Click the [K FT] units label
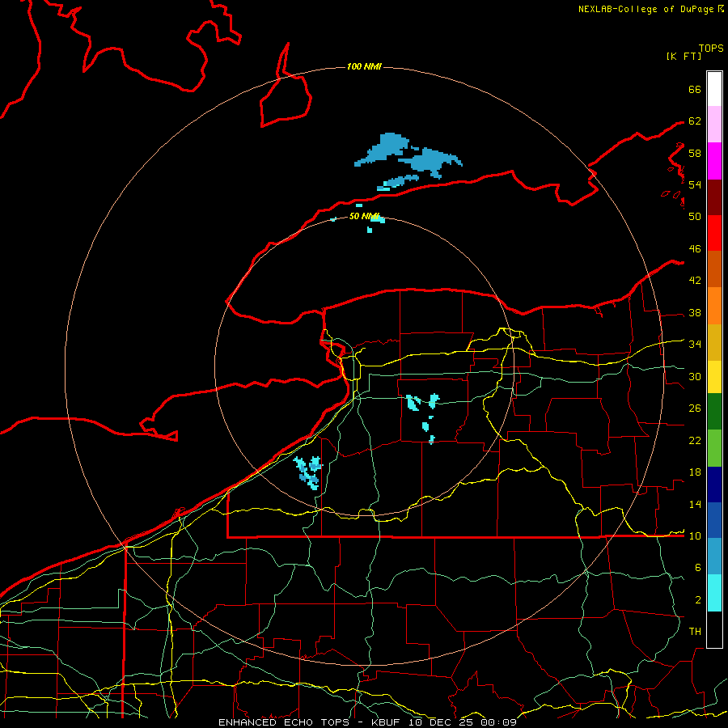 [684, 56]
